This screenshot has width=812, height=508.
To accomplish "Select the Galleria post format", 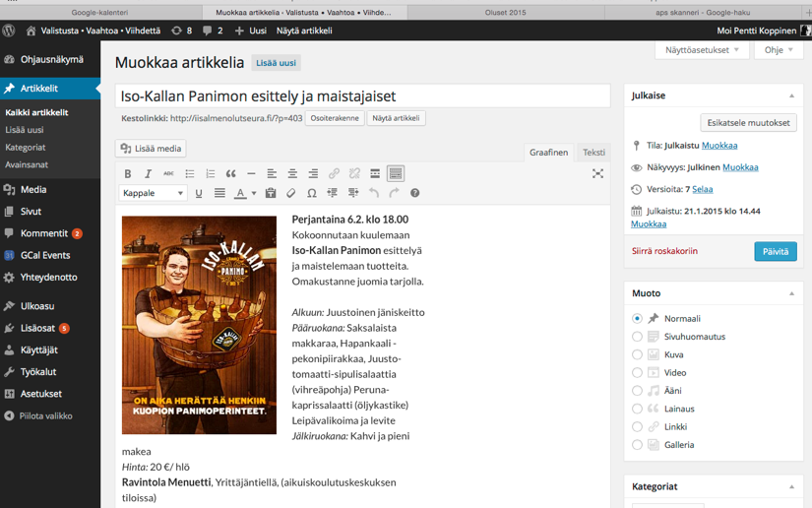I will coord(637,445).
